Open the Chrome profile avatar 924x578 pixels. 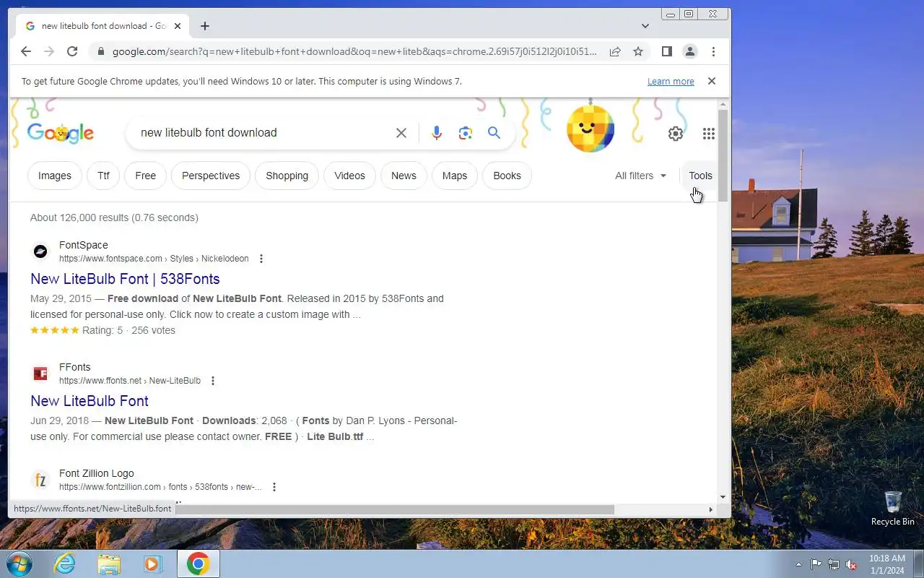[x=690, y=51]
